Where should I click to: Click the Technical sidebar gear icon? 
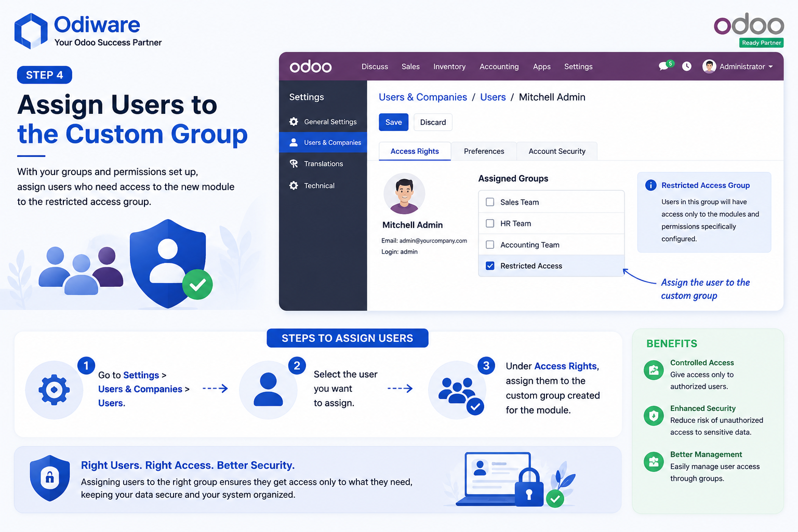click(x=294, y=185)
